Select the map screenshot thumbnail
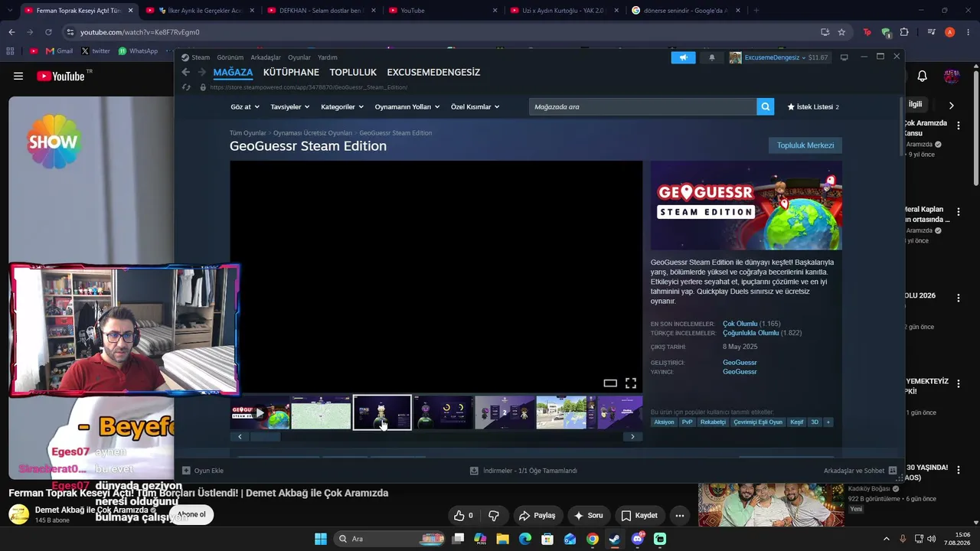The height and width of the screenshot is (551, 980). click(321, 412)
